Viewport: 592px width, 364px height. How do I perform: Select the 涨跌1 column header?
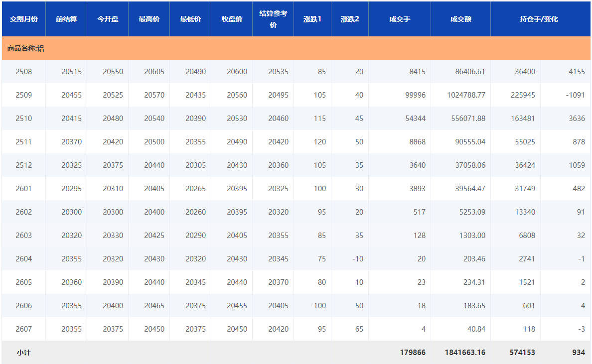(x=312, y=19)
